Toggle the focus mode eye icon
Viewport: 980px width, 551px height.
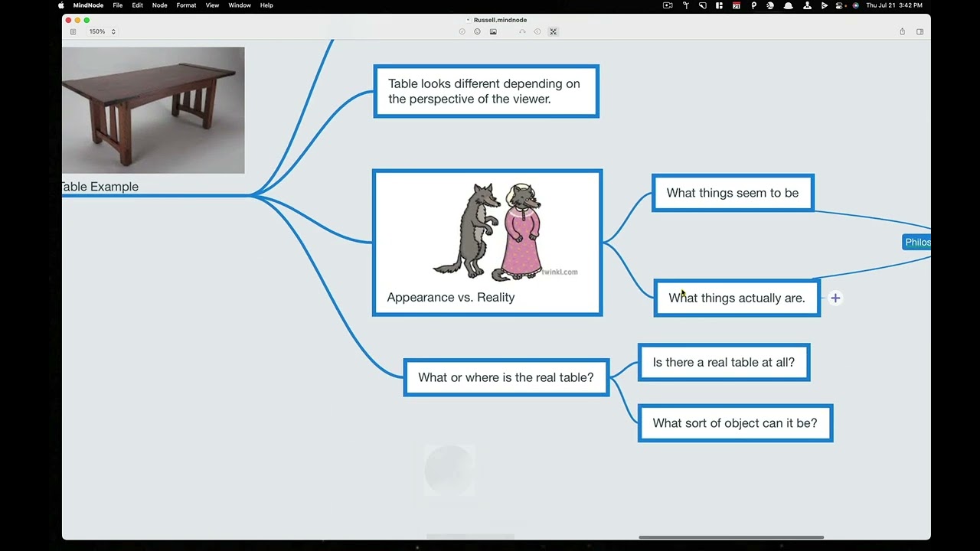coord(537,31)
